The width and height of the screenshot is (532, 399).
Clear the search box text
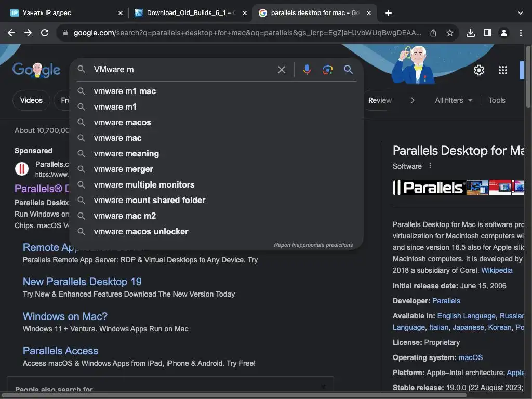(x=281, y=70)
